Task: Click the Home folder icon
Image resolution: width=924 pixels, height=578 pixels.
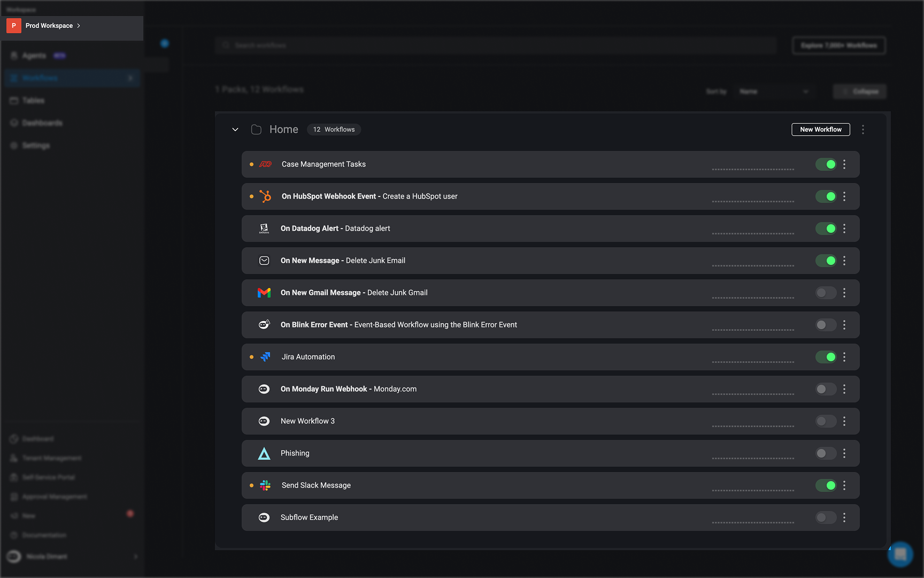Action: tap(256, 130)
